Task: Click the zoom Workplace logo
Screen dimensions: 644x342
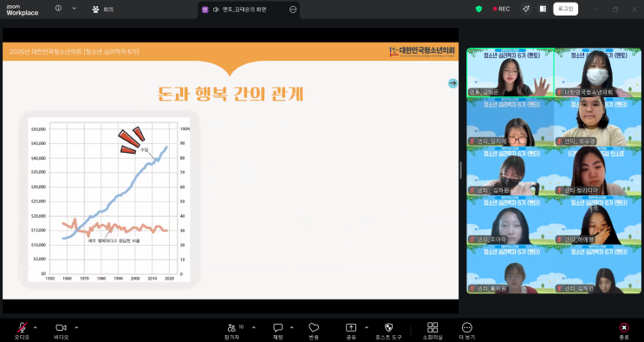Action: click(23, 10)
